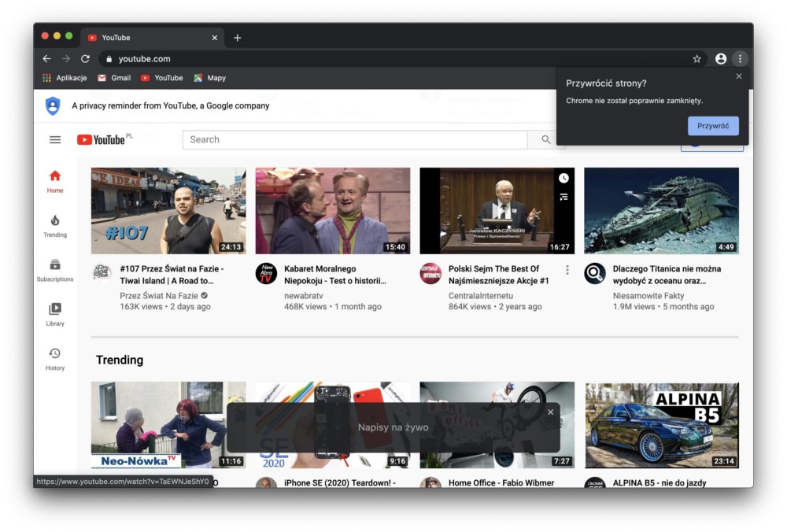Click the CentralaInternetu channel avatar
787x532 pixels.
click(x=430, y=274)
